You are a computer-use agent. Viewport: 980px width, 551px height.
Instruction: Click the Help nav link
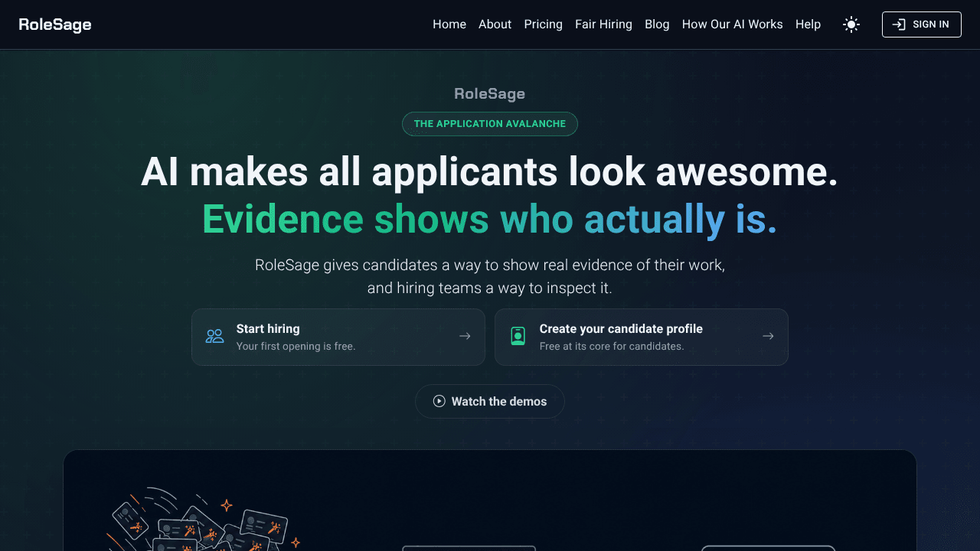pos(808,24)
